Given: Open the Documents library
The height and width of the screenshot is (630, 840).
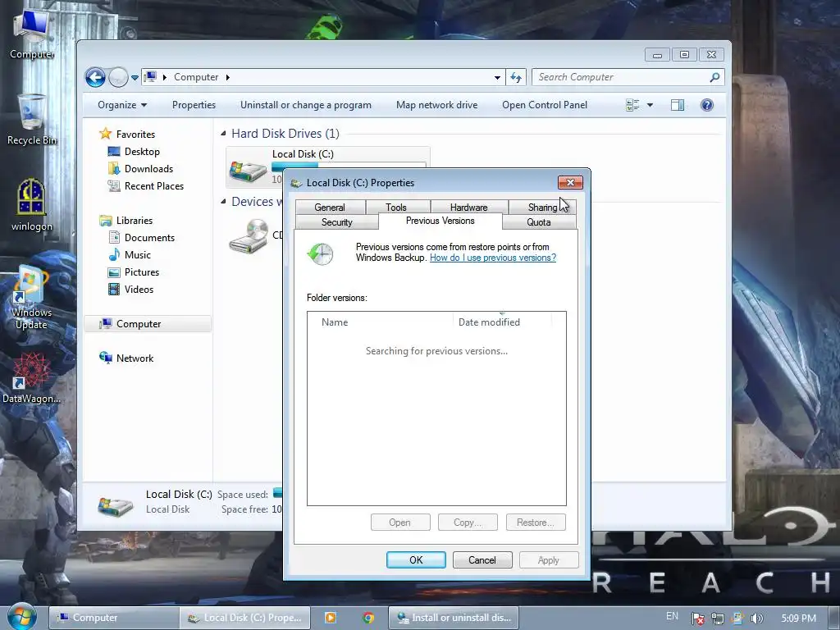Looking at the screenshot, I should tap(142, 237).
